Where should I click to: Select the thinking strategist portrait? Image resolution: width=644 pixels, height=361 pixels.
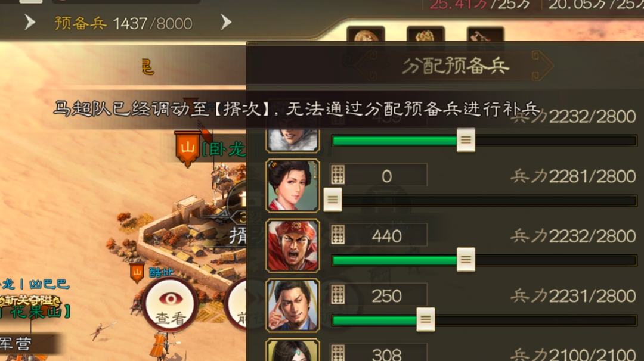pyautogui.click(x=292, y=306)
